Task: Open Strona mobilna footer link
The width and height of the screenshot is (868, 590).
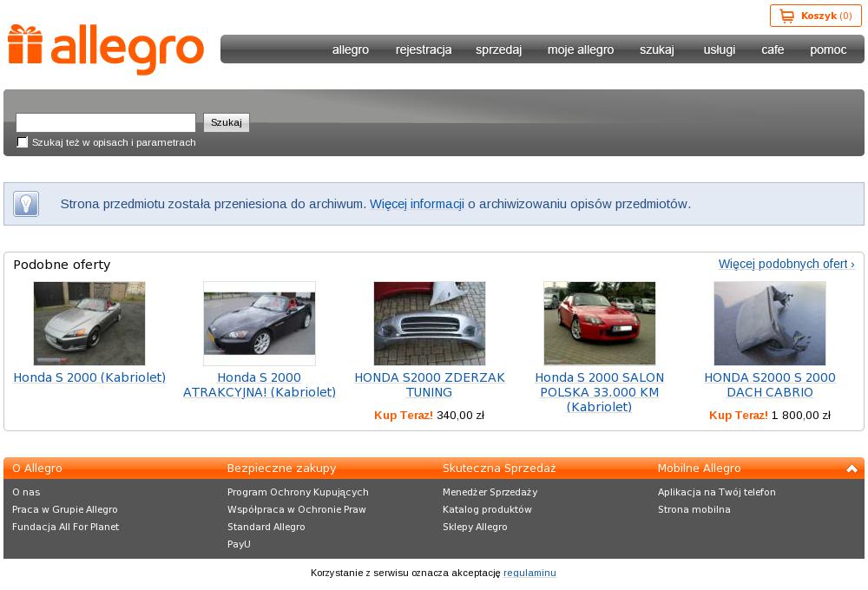Action: (x=694, y=509)
